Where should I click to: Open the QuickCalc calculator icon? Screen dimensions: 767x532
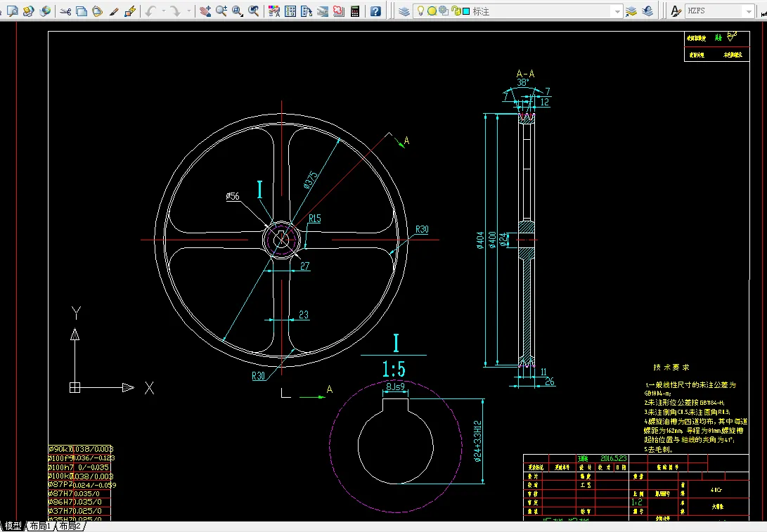pos(355,11)
